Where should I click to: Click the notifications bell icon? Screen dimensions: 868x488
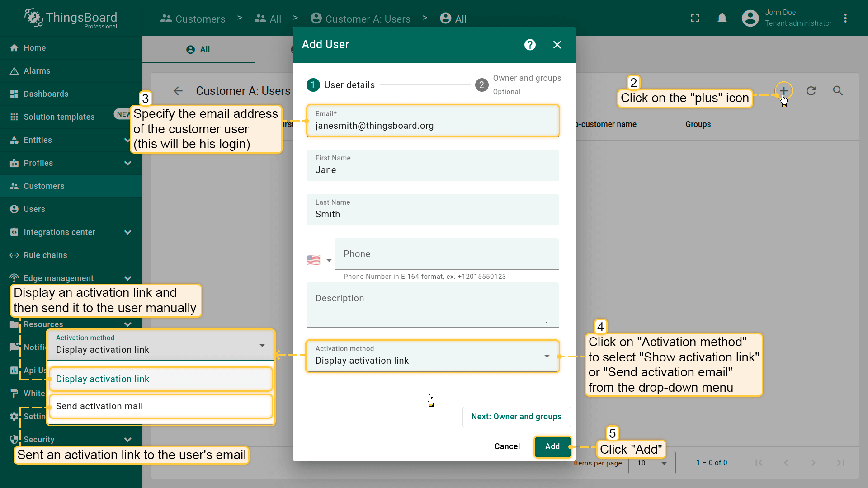tap(722, 18)
